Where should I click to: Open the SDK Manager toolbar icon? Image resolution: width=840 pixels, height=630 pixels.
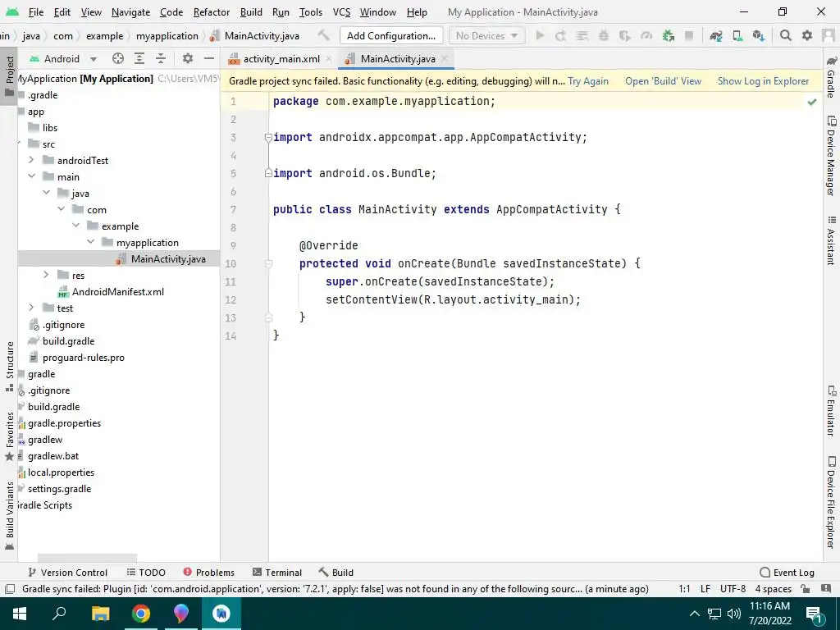coord(759,35)
